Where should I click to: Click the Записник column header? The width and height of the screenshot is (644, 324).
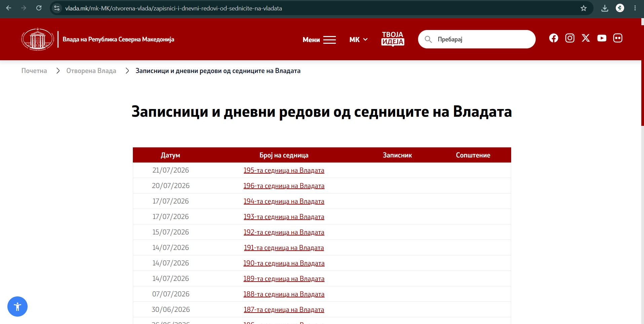[x=397, y=155]
